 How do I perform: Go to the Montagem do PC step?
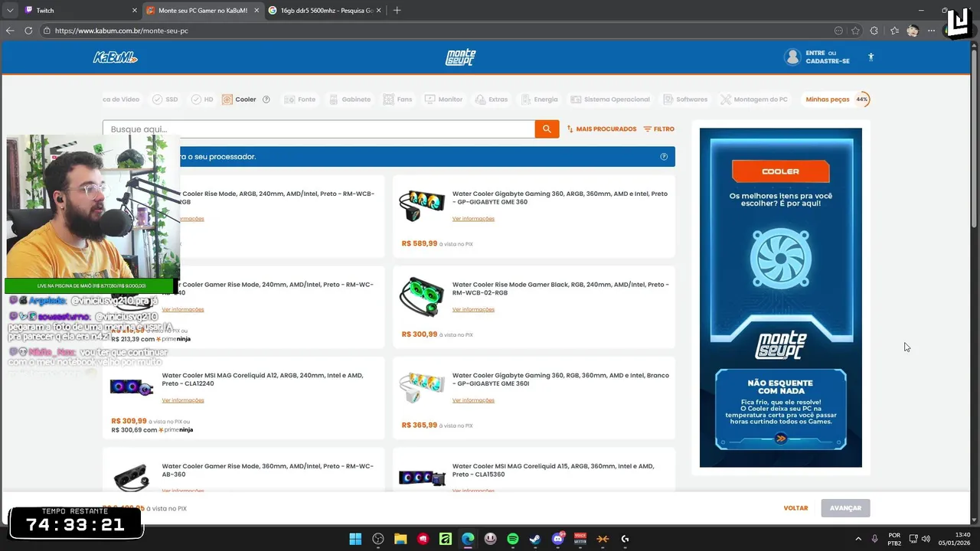(x=754, y=99)
